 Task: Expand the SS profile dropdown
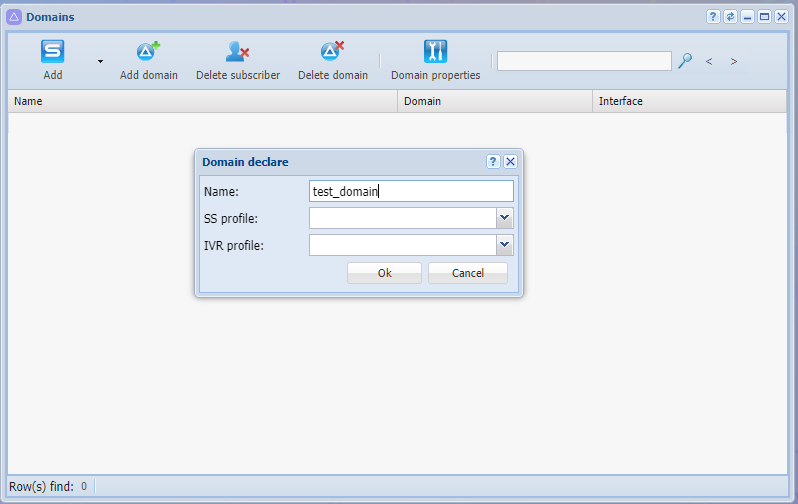click(x=504, y=218)
